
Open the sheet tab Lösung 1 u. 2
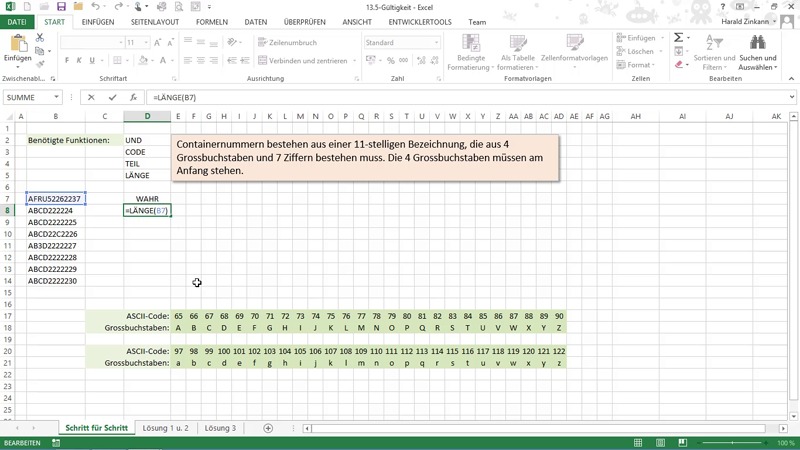pos(165,428)
